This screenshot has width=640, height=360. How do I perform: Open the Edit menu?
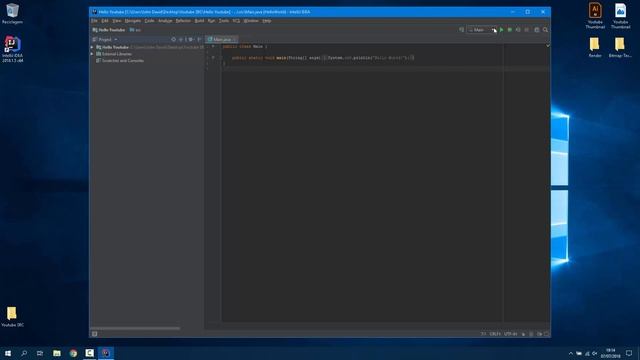(105, 21)
